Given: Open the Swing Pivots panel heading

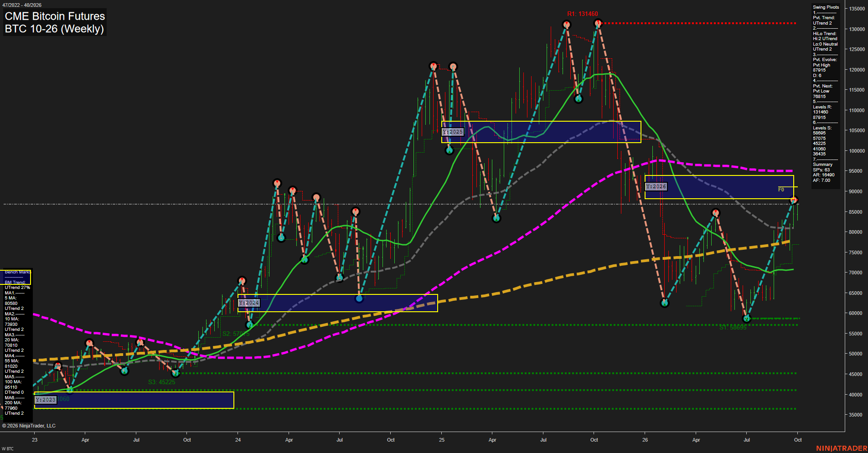Looking at the screenshot, I should click(x=826, y=7).
